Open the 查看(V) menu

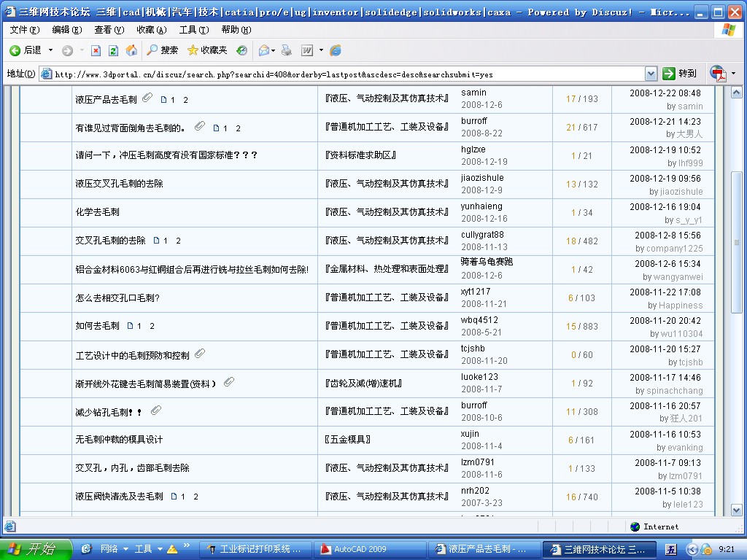pyautogui.click(x=109, y=30)
